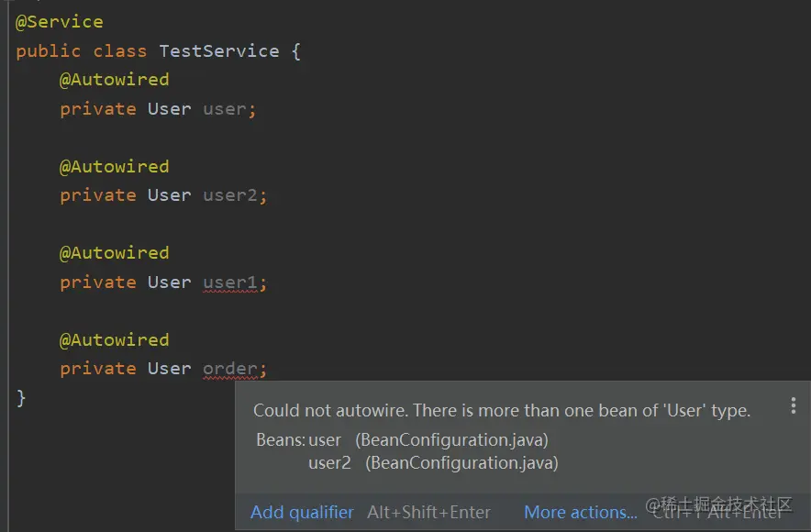
Task: Click the closing brace of the class
Action: click(x=21, y=398)
